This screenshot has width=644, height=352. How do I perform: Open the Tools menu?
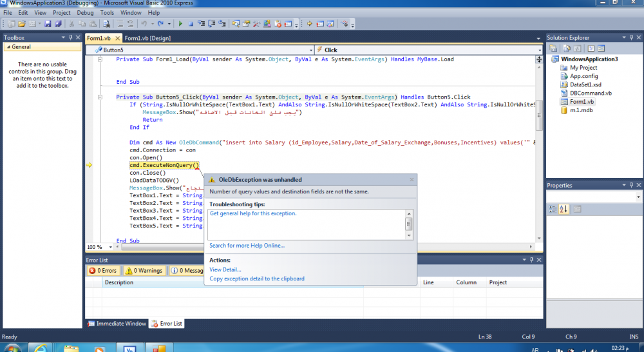click(107, 13)
